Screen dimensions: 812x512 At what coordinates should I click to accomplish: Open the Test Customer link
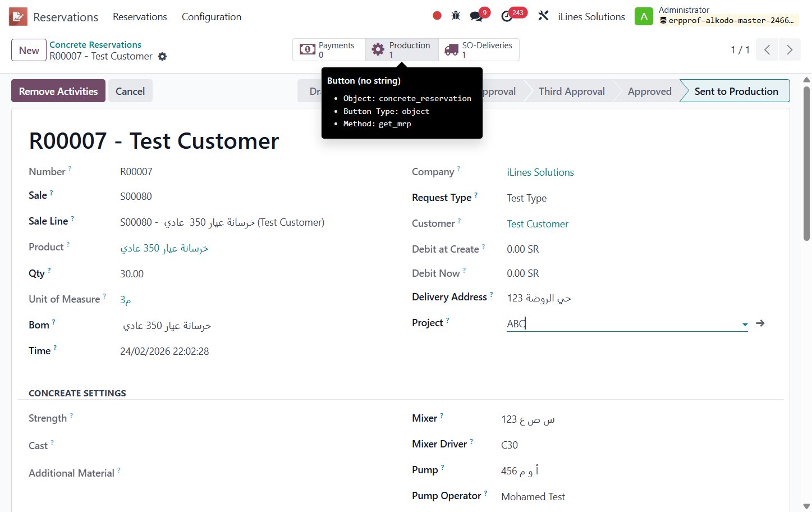click(x=538, y=224)
